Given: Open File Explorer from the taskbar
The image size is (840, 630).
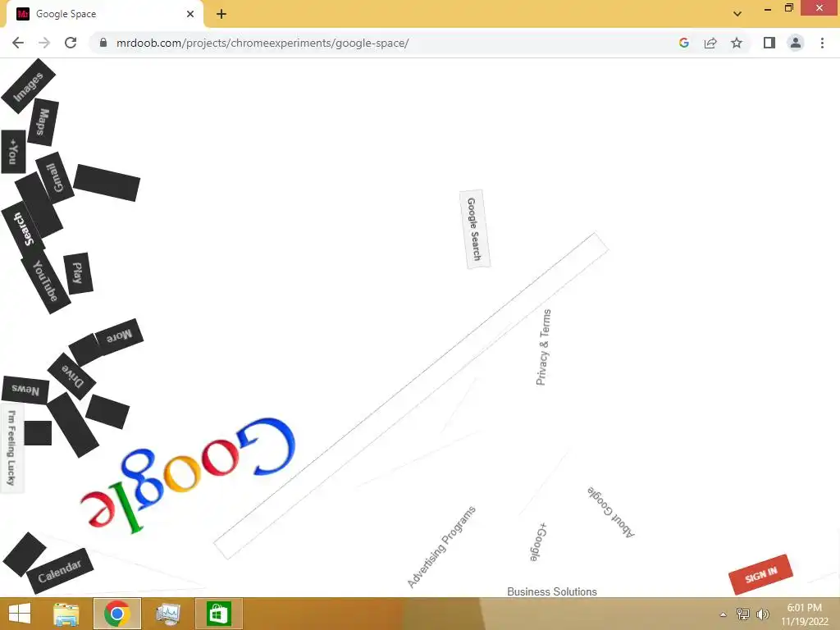Looking at the screenshot, I should (x=66, y=614).
